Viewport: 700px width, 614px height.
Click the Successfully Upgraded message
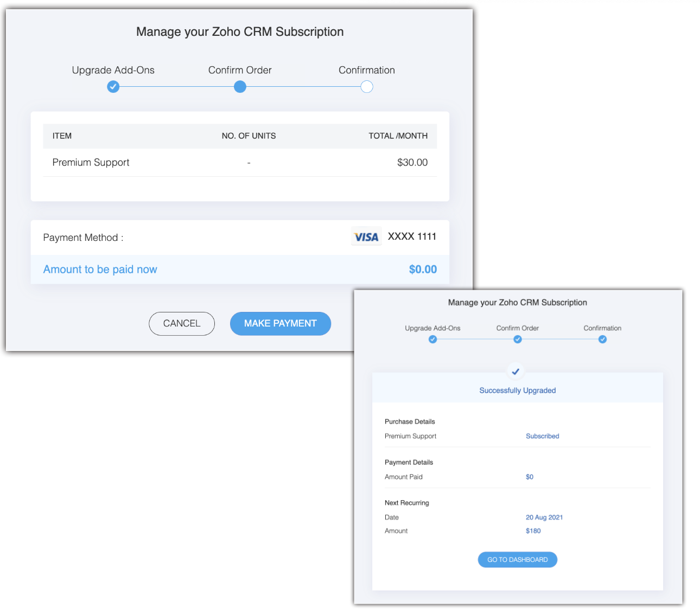pos(518,391)
